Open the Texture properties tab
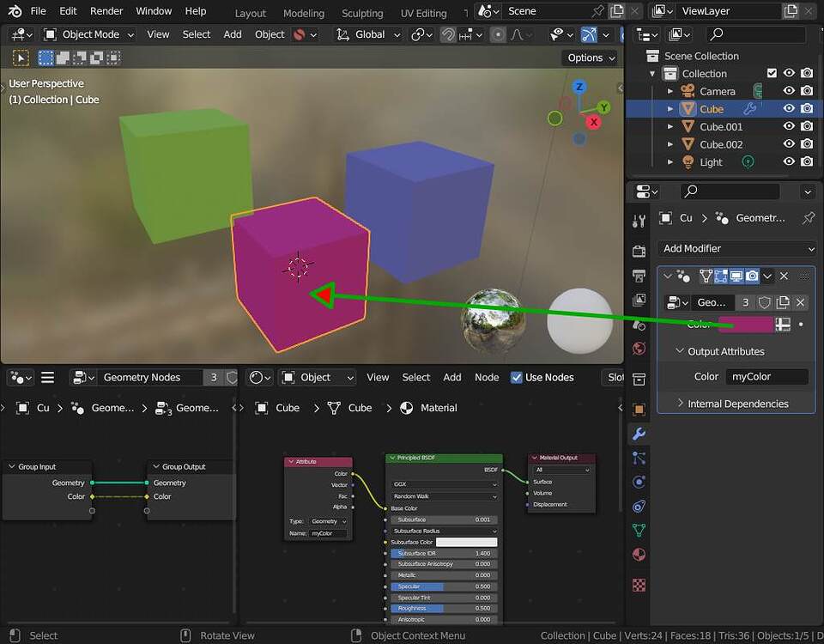 pos(639,585)
